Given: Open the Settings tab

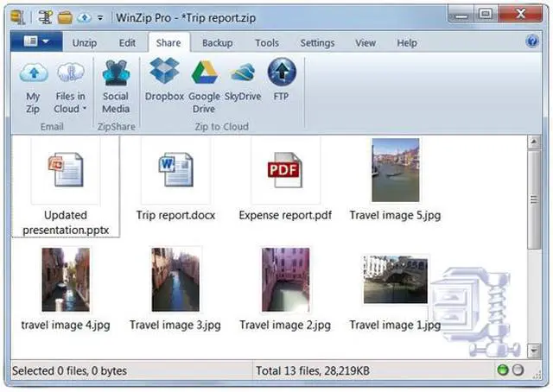Looking at the screenshot, I should (x=317, y=43).
